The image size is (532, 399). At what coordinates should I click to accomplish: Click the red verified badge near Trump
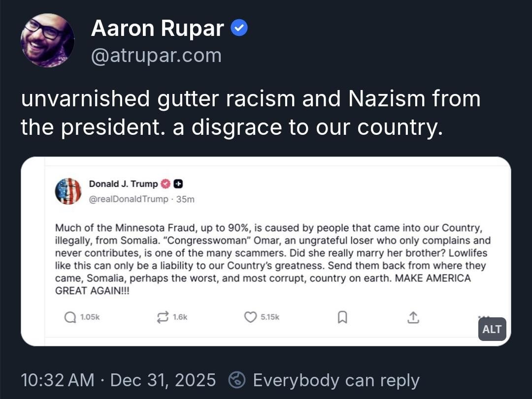tap(166, 184)
